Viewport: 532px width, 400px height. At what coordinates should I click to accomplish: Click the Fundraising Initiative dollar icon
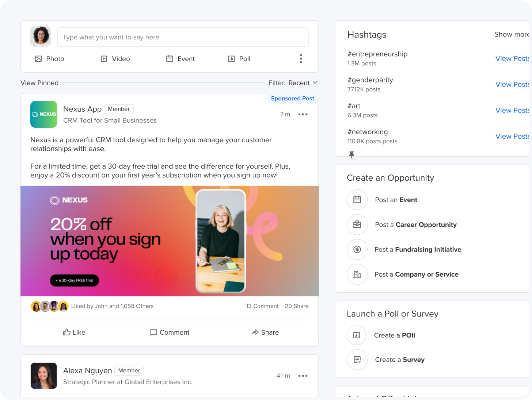click(357, 249)
